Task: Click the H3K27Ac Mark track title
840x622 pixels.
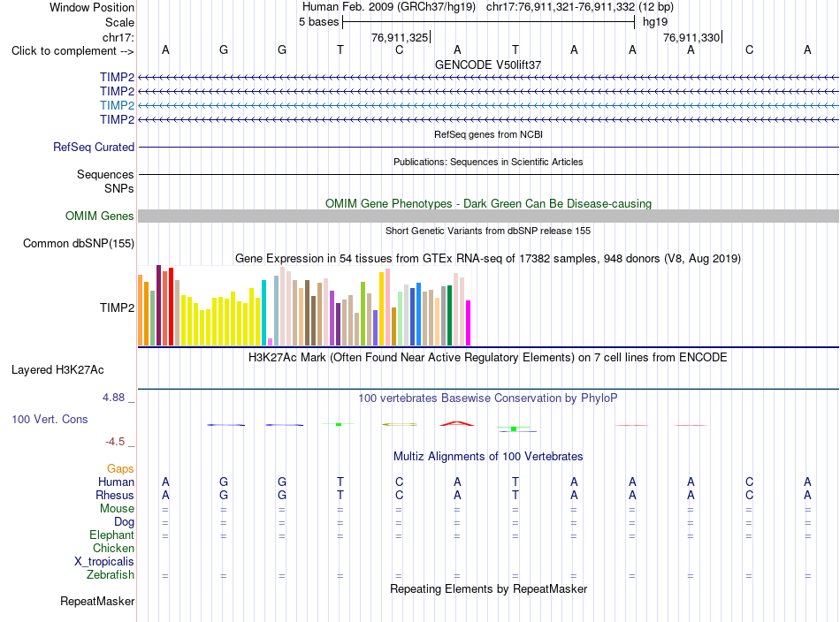Action: coord(488,357)
